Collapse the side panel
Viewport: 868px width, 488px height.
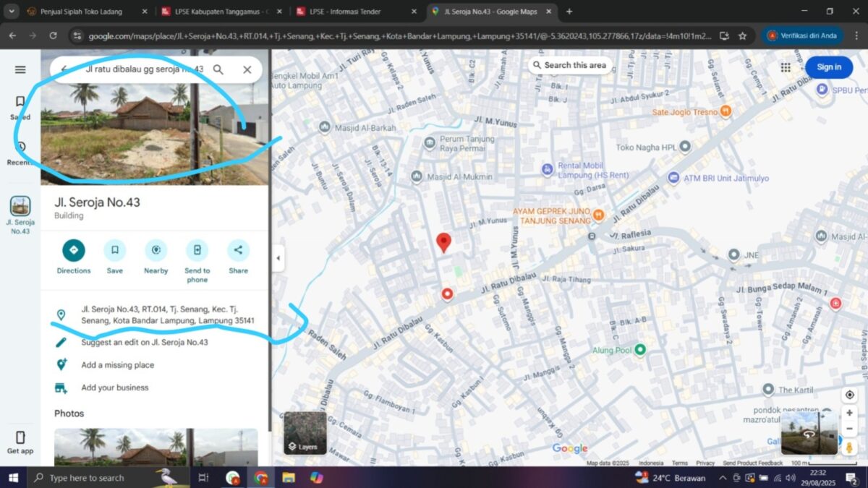[x=278, y=258]
